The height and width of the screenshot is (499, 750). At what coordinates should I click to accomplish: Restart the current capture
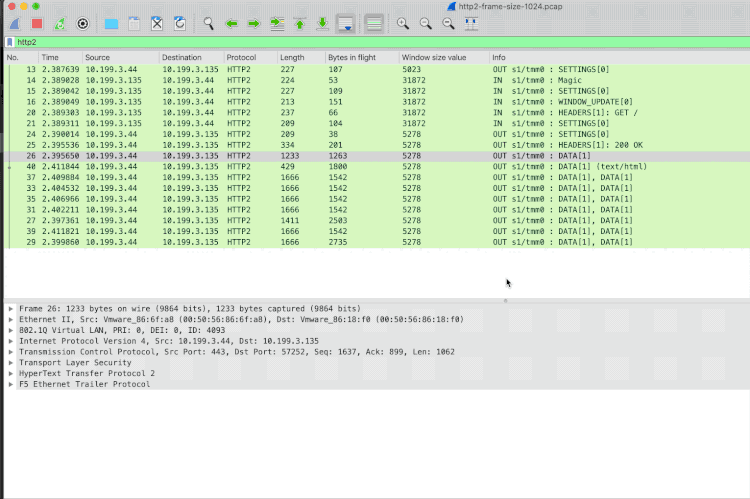pyautogui.click(x=60, y=22)
